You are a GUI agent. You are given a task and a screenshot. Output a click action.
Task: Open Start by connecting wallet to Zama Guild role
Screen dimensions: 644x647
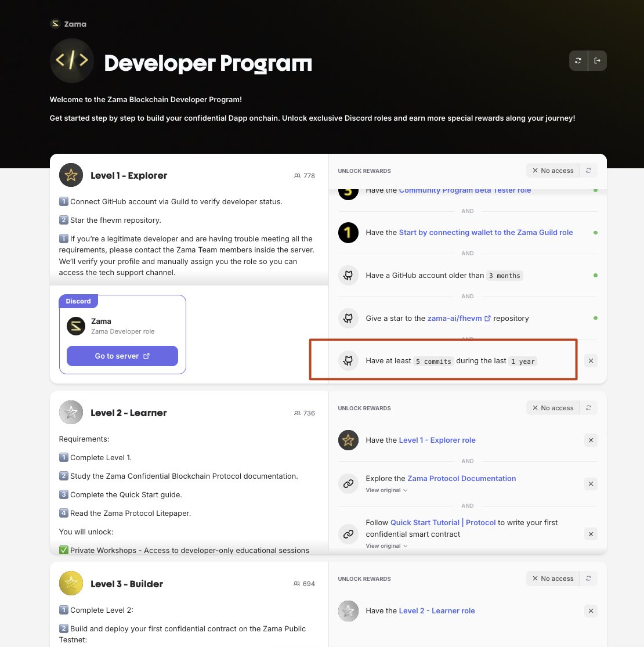coord(486,233)
